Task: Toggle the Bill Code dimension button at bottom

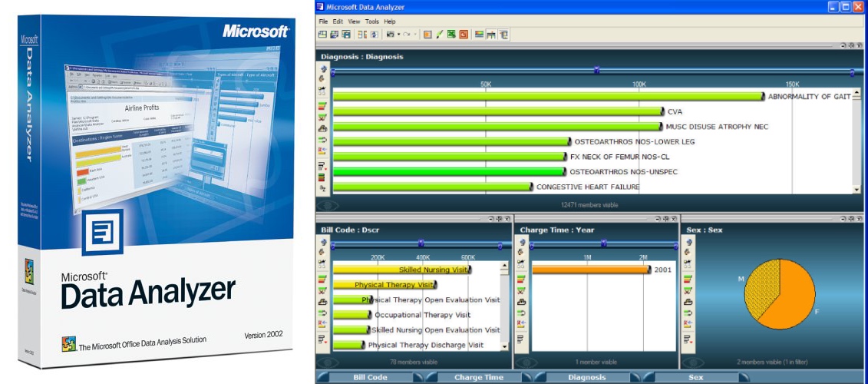Action: 370,377
